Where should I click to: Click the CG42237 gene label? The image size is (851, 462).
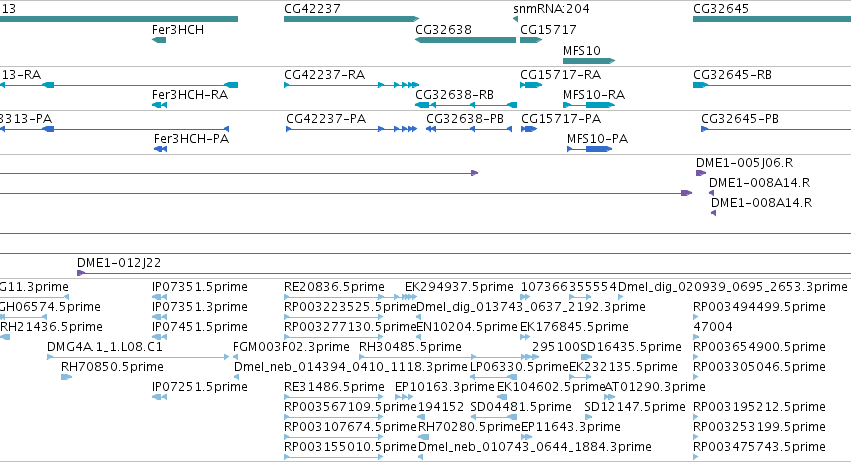point(312,9)
